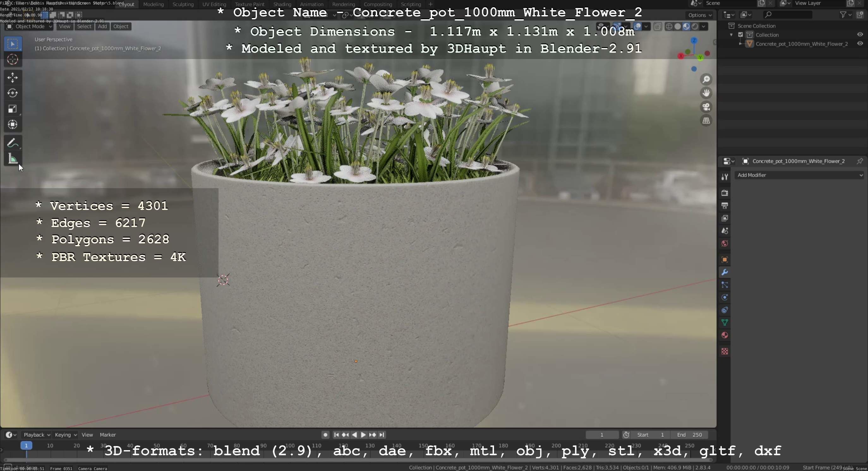Open the Select menu in viewport header

pyautogui.click(x=84, y=26)
